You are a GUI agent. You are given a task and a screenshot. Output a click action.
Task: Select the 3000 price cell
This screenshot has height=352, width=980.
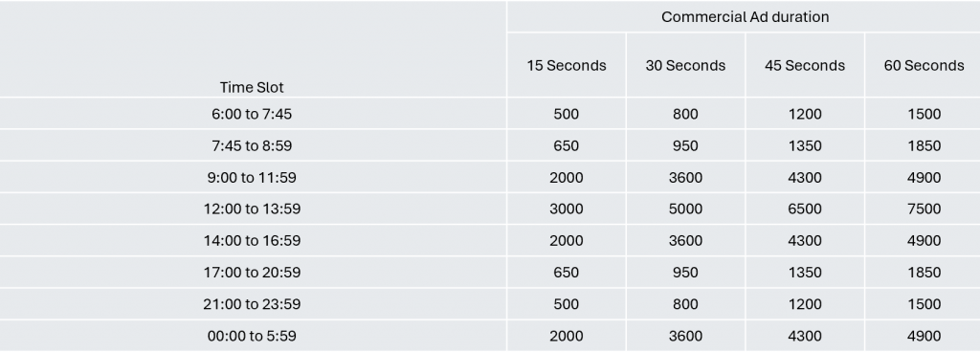pos(567,209)
